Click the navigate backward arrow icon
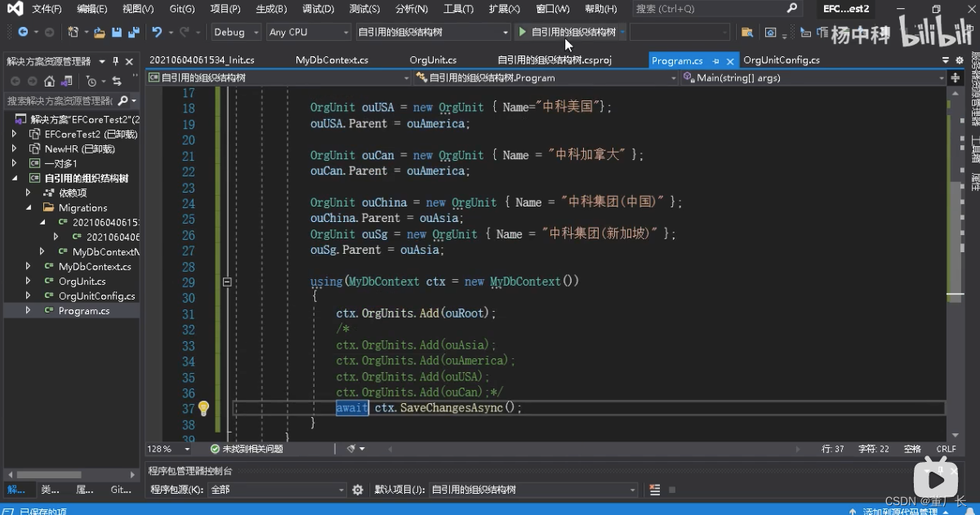 (22, 33)
